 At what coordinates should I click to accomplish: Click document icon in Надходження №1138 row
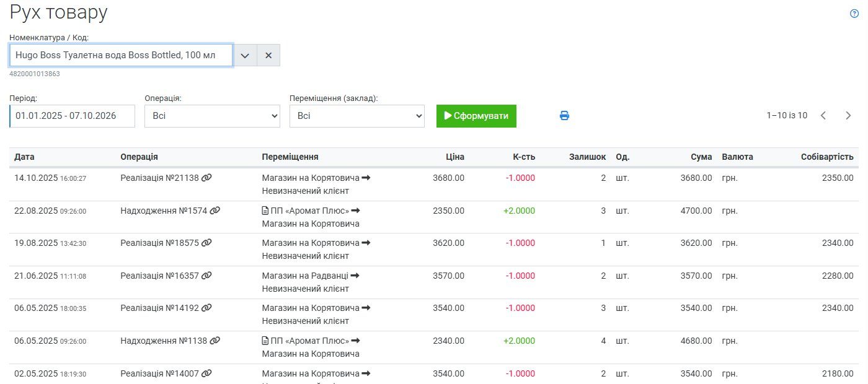[265, 341]
